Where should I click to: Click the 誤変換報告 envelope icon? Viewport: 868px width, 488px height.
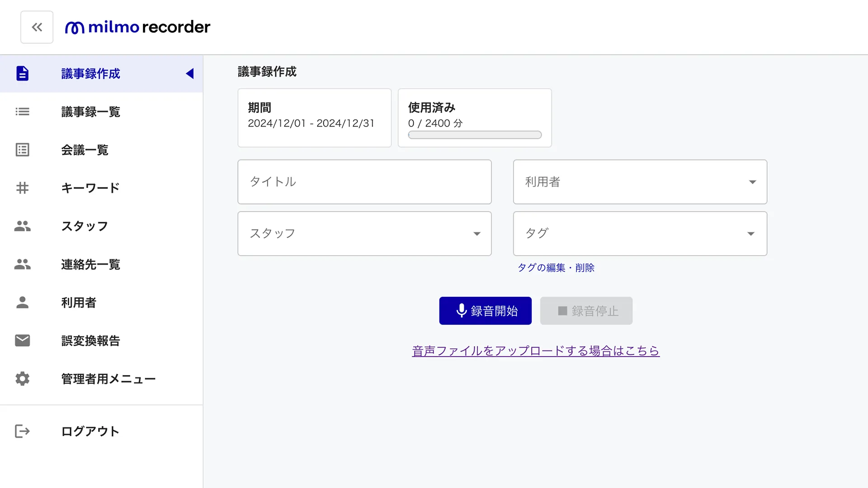click(22, 340)
